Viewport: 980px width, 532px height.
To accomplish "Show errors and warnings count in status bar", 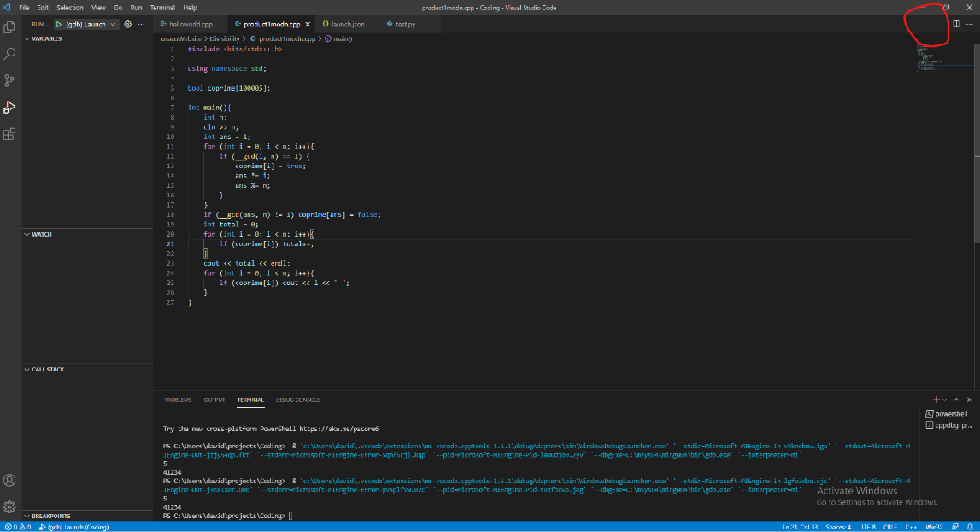I will click(17, 527).
